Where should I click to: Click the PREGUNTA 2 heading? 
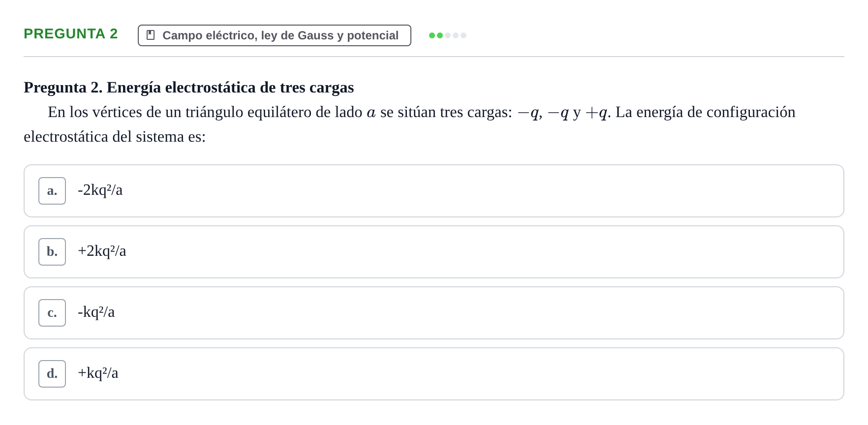tap(71, 33)
